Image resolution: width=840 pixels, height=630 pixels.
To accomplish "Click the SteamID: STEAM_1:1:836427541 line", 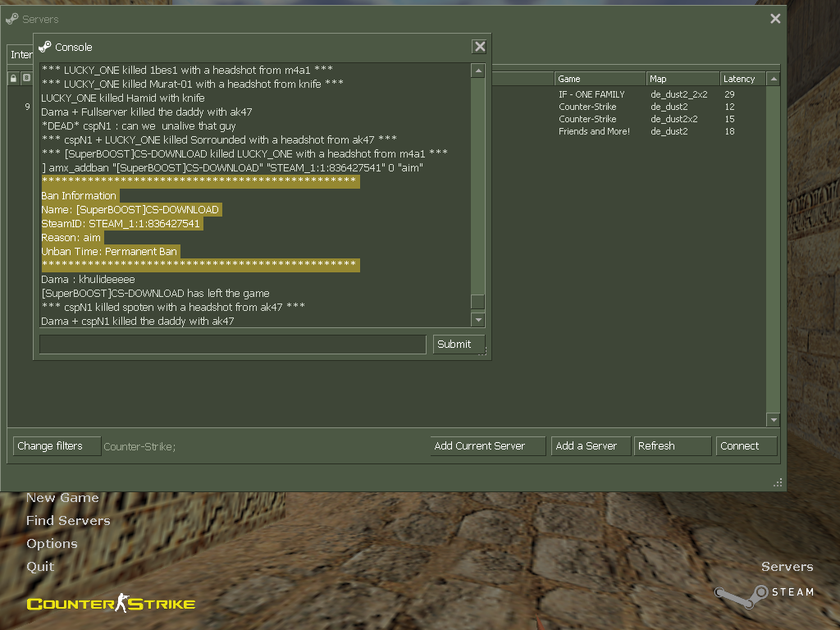I will (x=121, y=224).
